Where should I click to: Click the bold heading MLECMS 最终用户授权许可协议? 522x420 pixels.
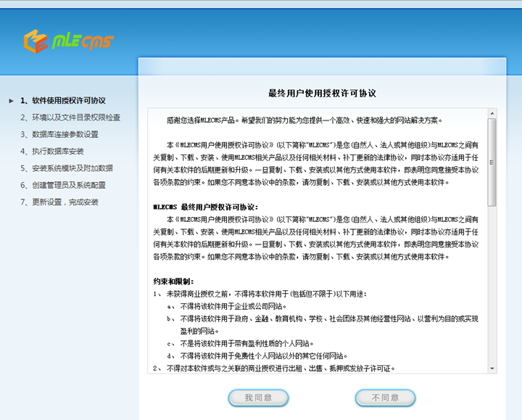[x=205, y=207]
